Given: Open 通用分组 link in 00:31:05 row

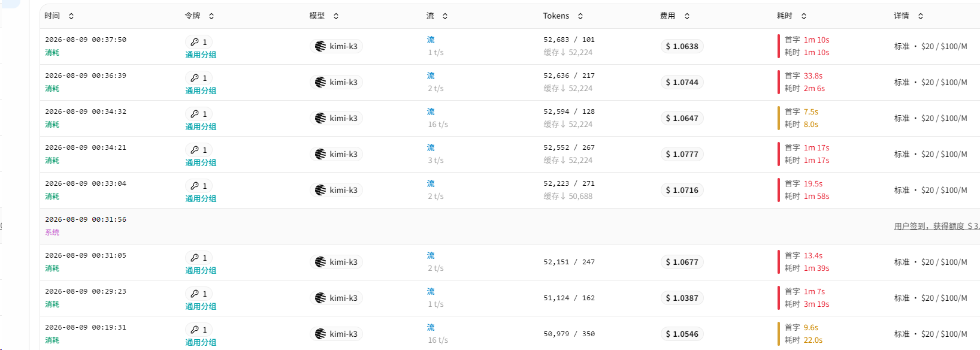Looking at the screenshot, I should click(x=201, y=270).
